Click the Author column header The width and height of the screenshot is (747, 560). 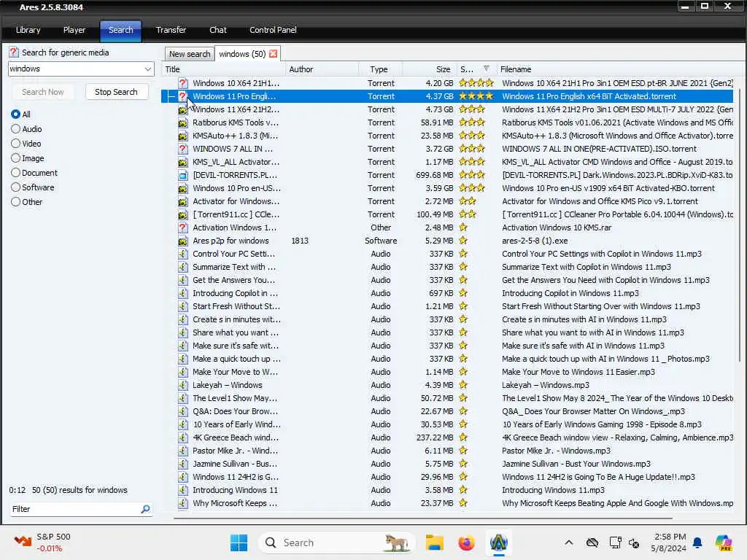click(x=322, y=69)
